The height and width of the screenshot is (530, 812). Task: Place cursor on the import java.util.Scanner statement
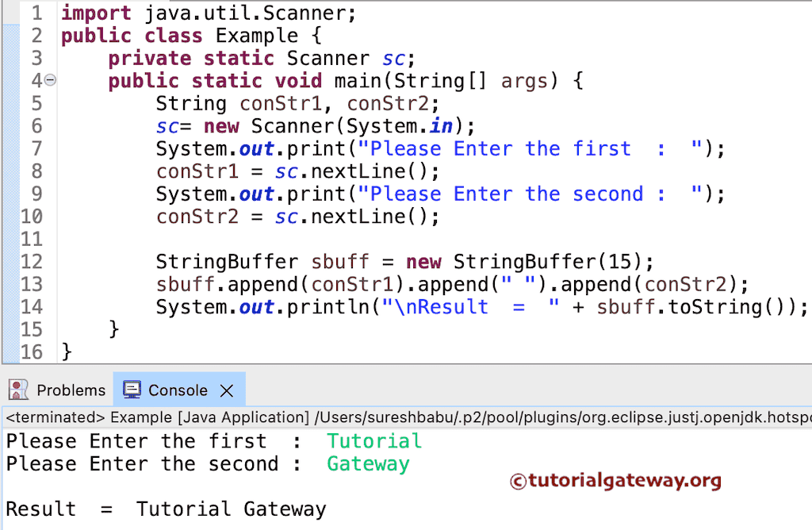click(x=206, y=13)
